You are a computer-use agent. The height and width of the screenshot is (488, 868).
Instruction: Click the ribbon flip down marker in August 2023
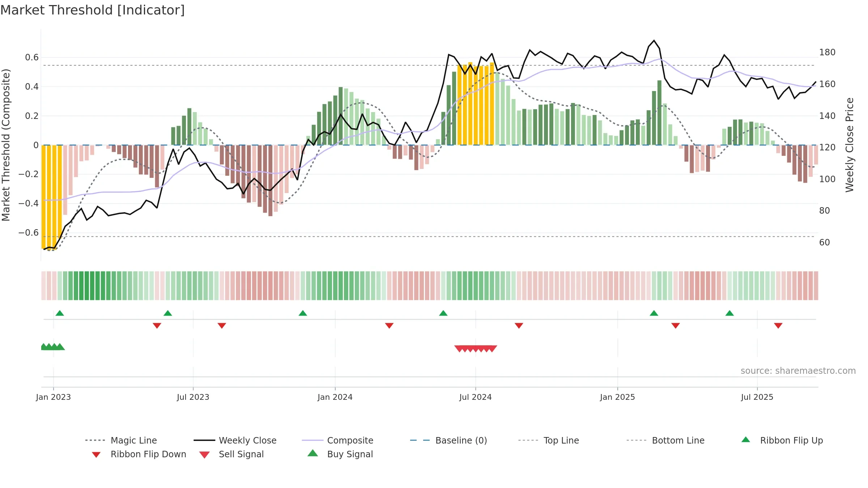tap(222, 326)
